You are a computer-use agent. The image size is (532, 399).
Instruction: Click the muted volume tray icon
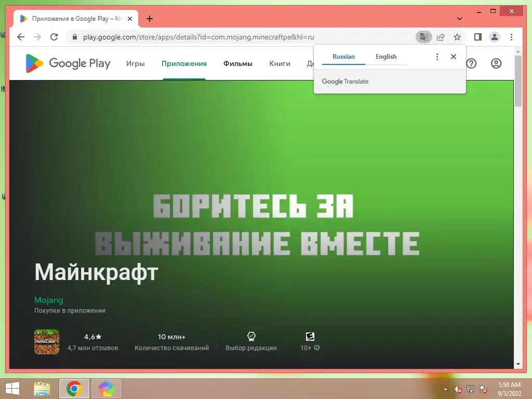coord(458,389)
